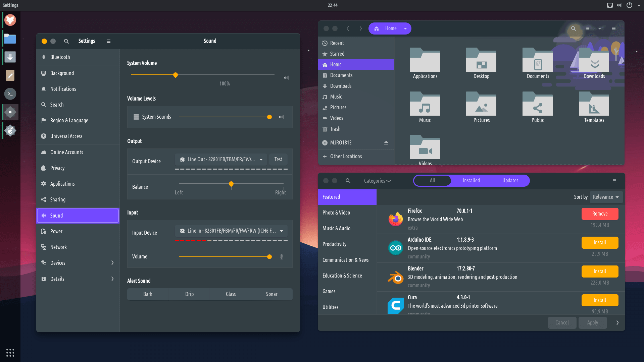Select the Sonar alert sound
The image size is (644, 362).
coord(271,294)
